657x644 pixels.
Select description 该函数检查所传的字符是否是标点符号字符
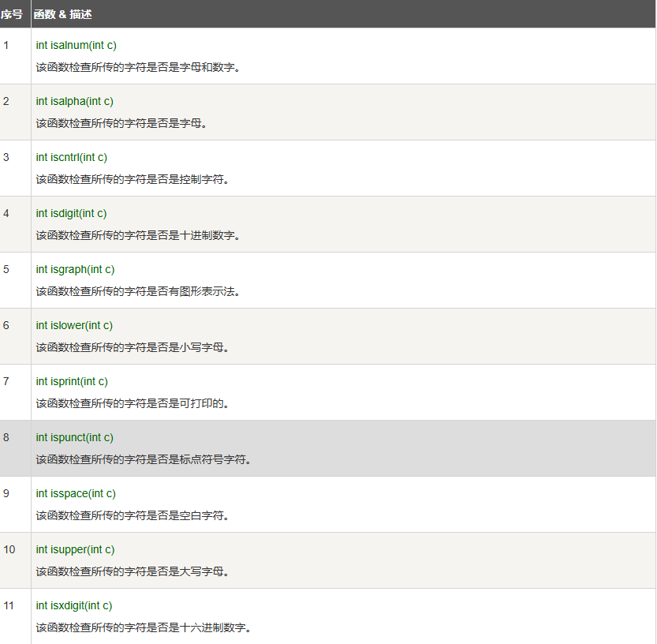tap(144, 460)
